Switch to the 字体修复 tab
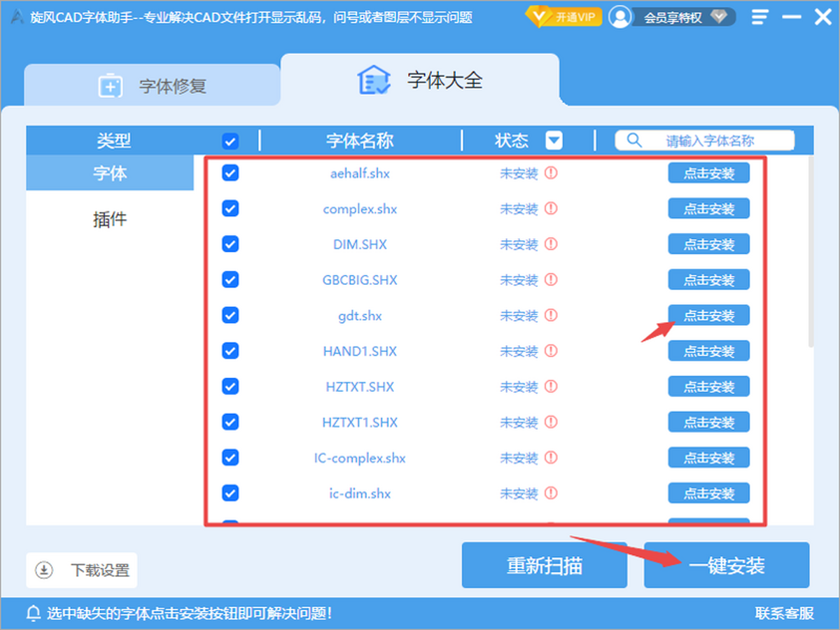This screenshot has height=630, width=840. [153, 85]
